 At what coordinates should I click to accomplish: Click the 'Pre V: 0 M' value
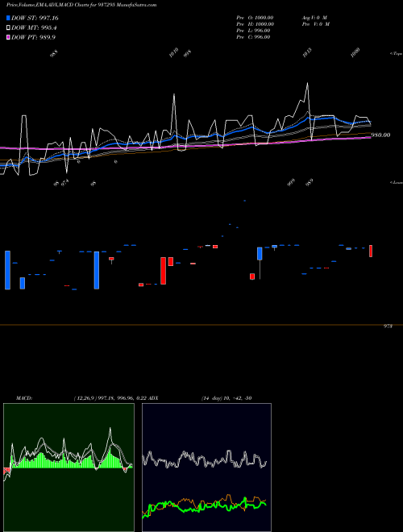tap(316, 24)
